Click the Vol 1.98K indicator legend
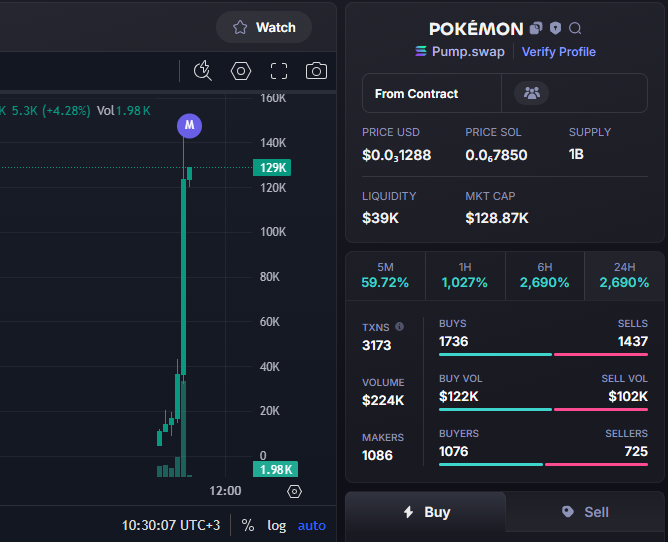668x542 pixels. click(124, 111)
